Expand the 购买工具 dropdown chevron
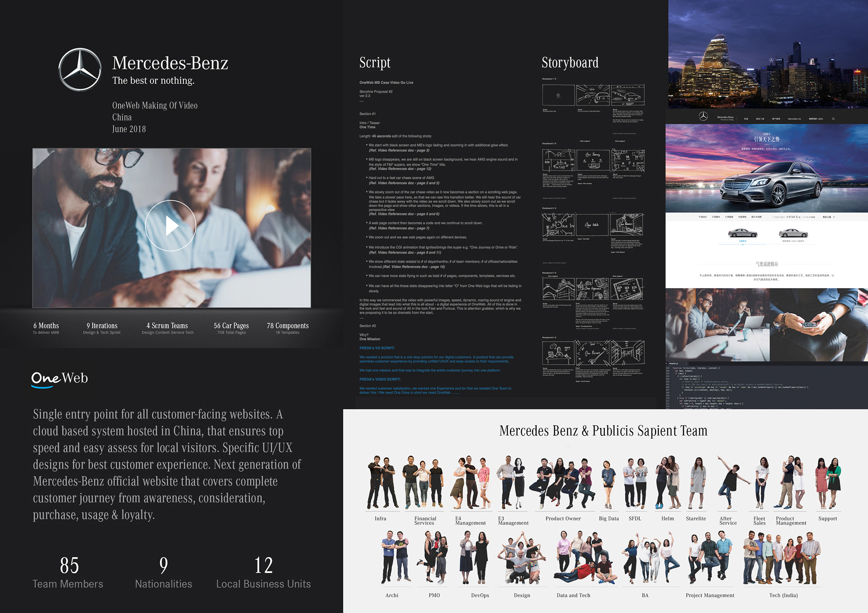The height and width of the screenshot is (613, 868). [x=834, y=217]
